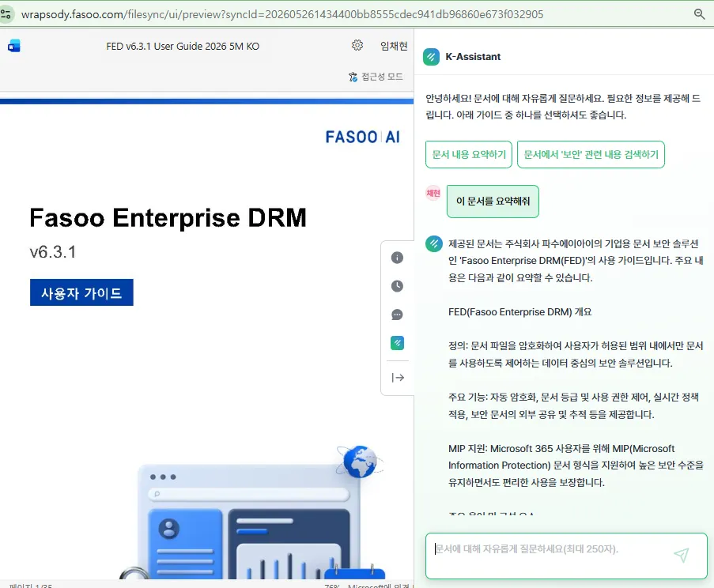
Task: Click the 사용자 가이드 blue label
Action: (x=81, y=292)
